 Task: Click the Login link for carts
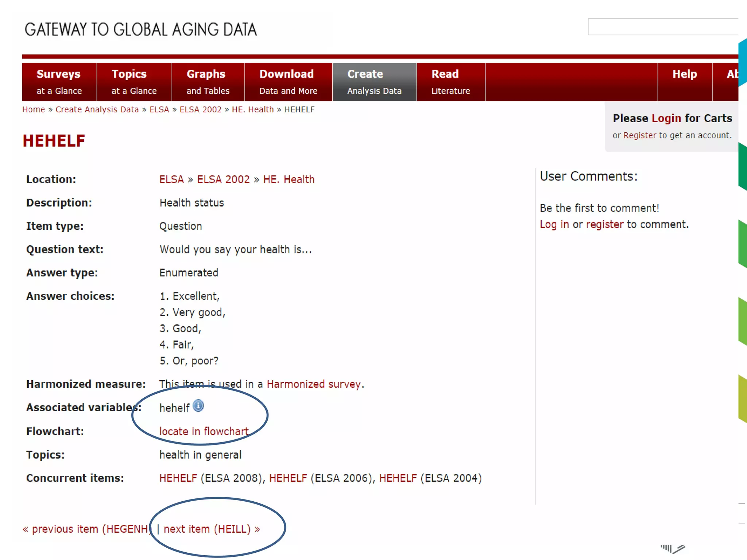pos(666,118)
